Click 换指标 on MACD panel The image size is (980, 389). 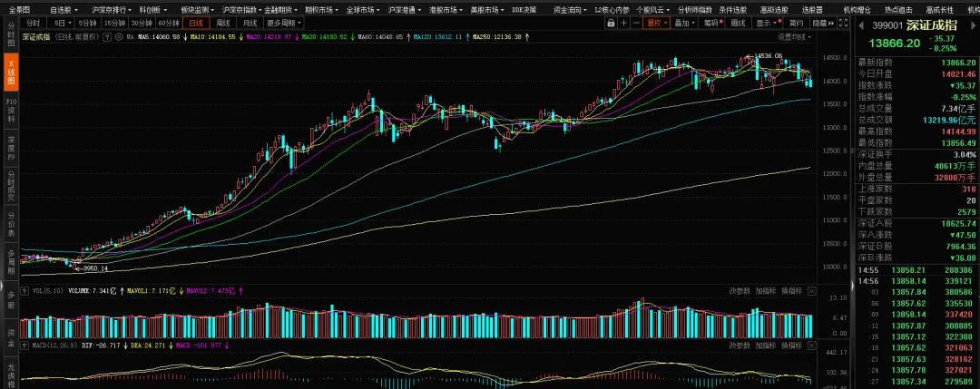click(792, 345)
